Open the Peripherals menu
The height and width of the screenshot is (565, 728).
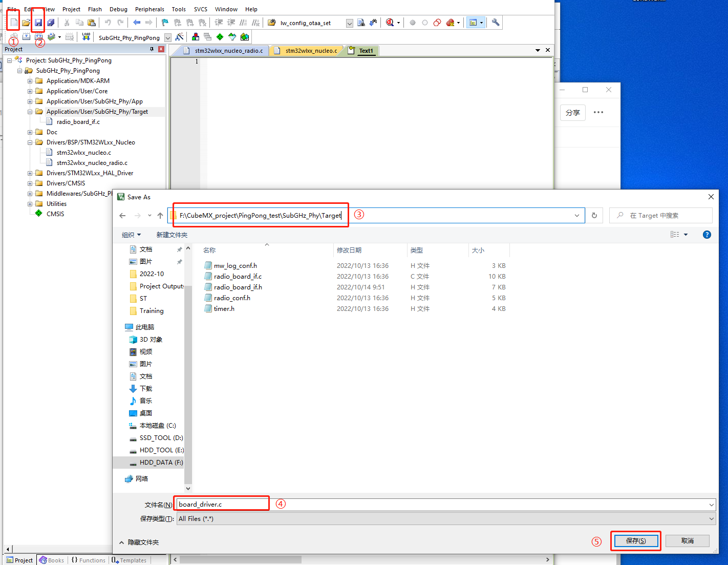tap(149, 9)
